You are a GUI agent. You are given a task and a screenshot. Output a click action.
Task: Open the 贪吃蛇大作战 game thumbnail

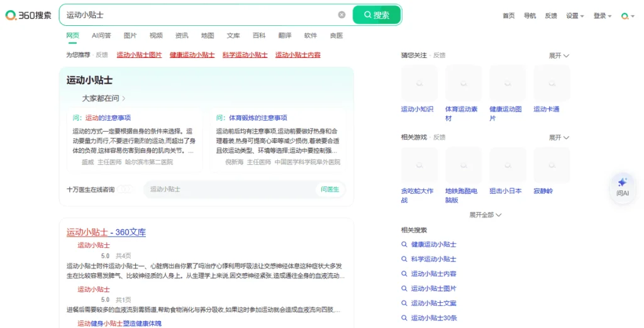[419, 165]
